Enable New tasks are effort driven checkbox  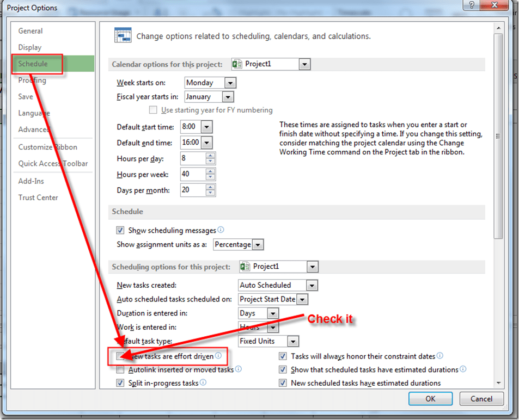point(121,356)
